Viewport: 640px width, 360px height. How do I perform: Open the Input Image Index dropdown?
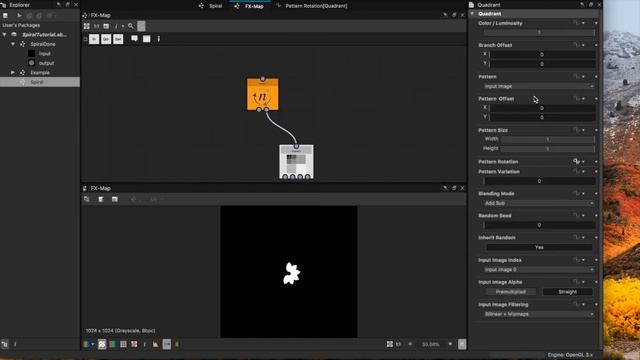[x=539, y=270]
